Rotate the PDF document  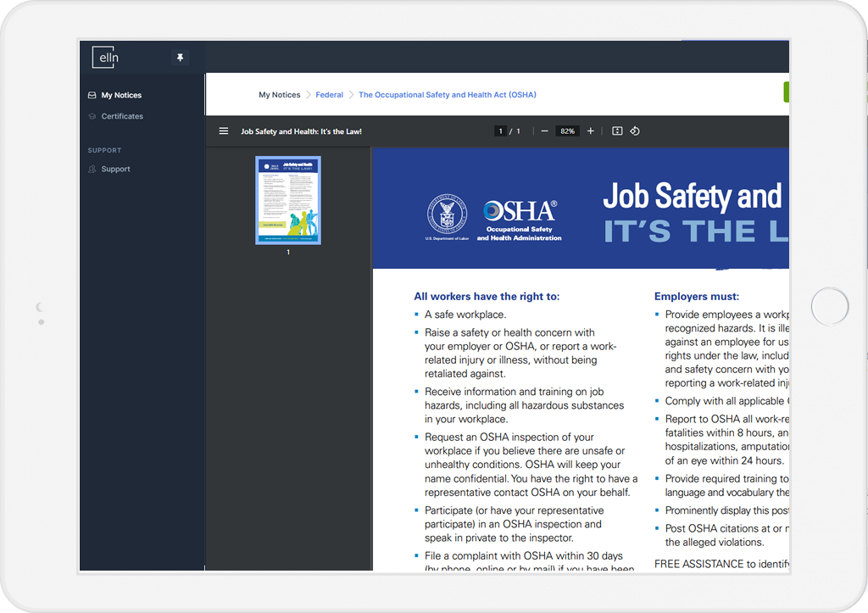click(x=635, y=131)
